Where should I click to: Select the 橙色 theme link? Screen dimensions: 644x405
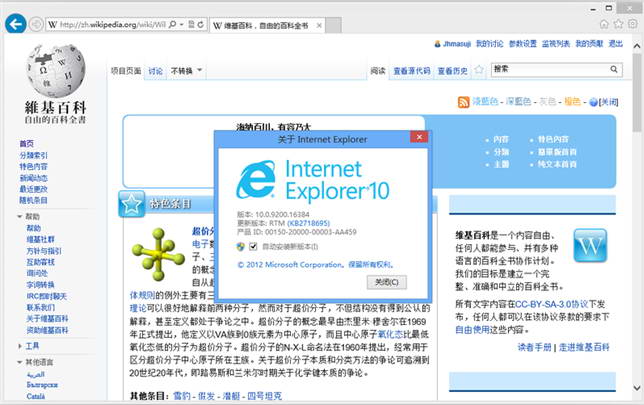572,101
